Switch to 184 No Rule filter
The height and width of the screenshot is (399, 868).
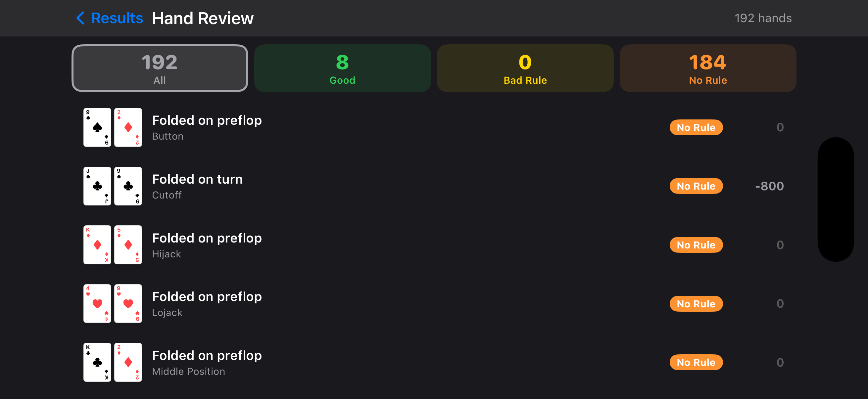pyautogui.click(x=708, y=68)
